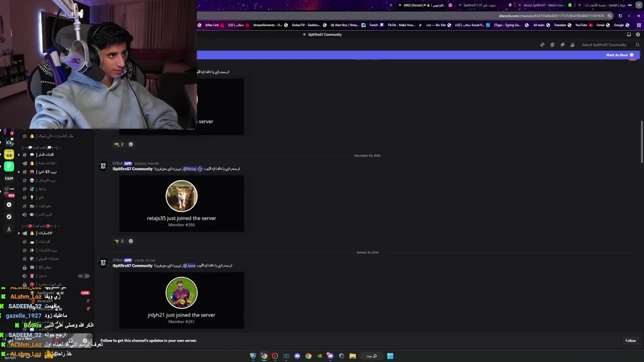Toggle the 2 reaction under top welcome card

(119, 144)
